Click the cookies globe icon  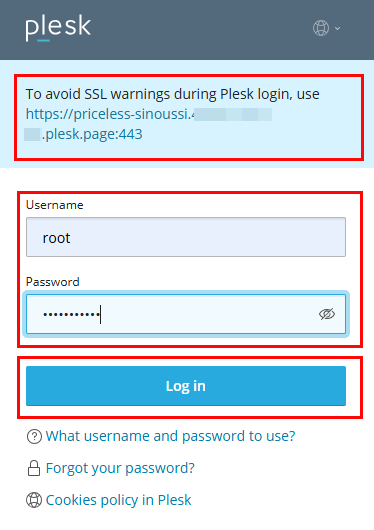coord(34,500)
